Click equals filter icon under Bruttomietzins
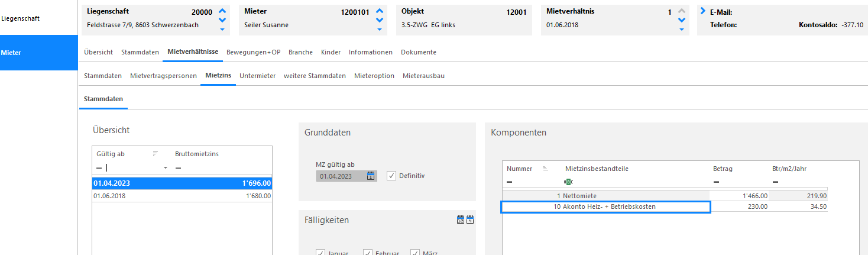This screenshot has height=255, width=868. [178, 167]
